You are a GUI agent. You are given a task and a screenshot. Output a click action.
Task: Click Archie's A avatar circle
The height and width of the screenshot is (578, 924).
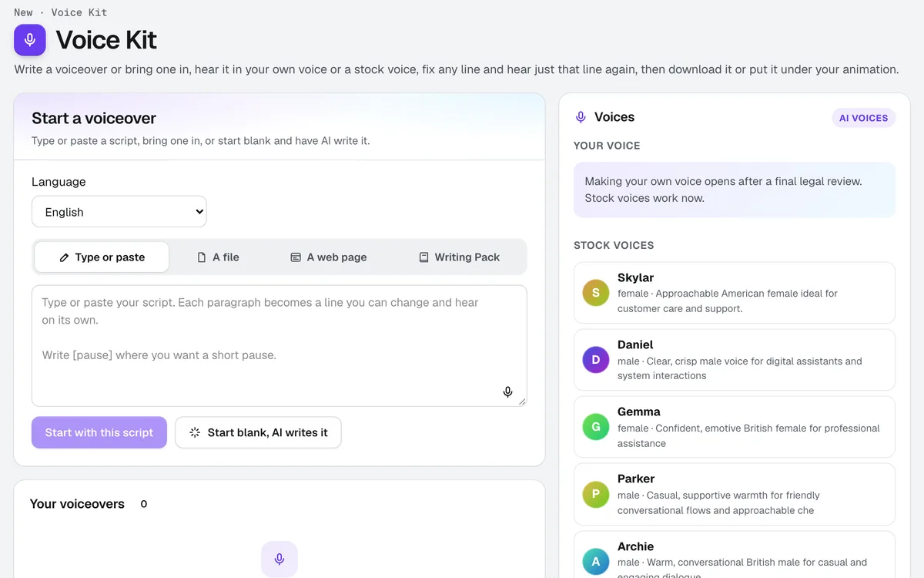(x=596, y=562)
